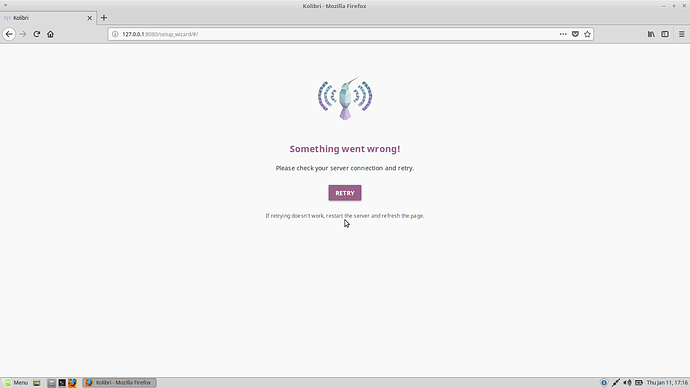Open the Library bookmarks and history
690x388 pixels.
[x=651, y=34]
